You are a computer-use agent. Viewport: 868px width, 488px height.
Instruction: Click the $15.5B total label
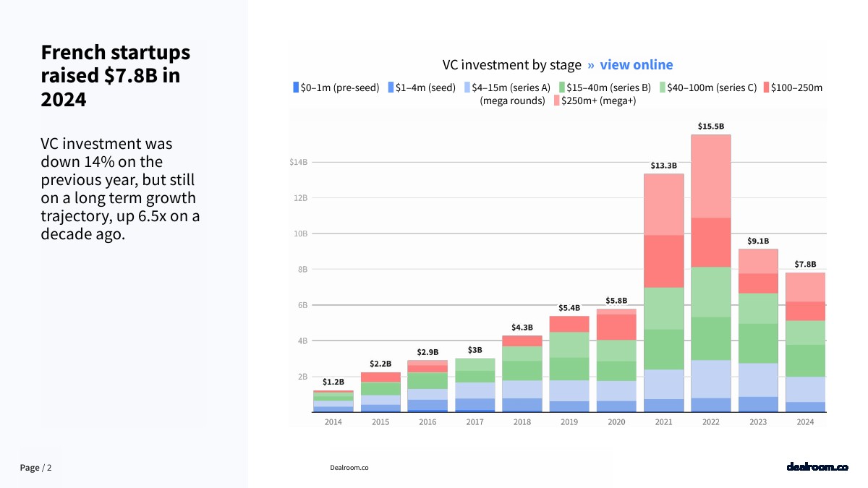[710, 126]
